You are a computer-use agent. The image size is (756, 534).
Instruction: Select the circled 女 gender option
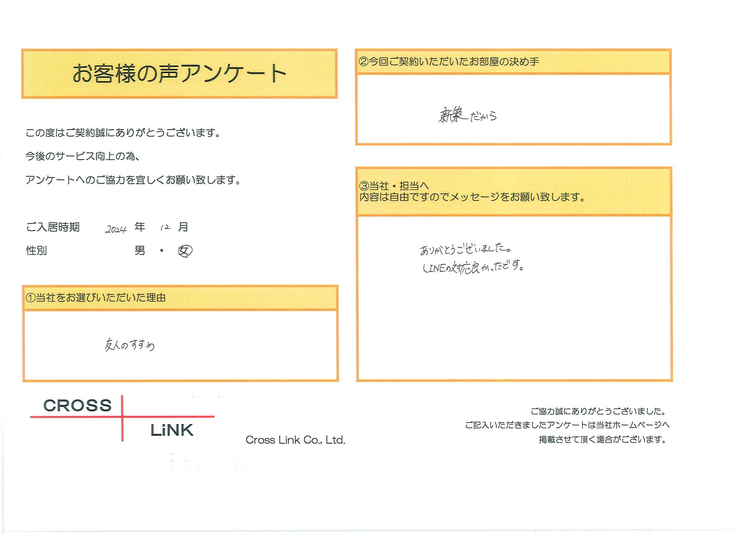click(185, 252)
